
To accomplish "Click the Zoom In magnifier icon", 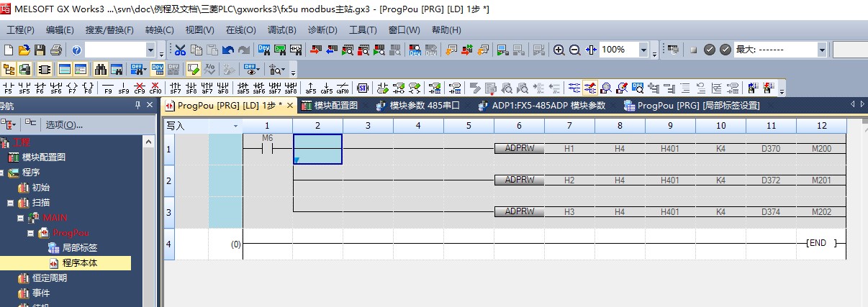I will pos(559,50).
